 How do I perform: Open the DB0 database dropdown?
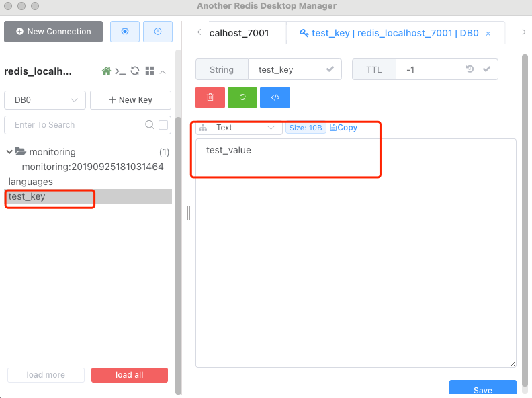click(x=45, y=100)
